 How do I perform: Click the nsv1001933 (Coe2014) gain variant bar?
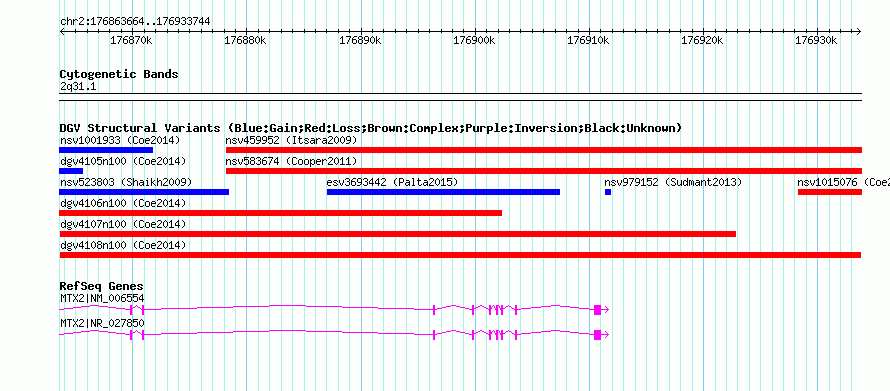click(x=106, y=150)
